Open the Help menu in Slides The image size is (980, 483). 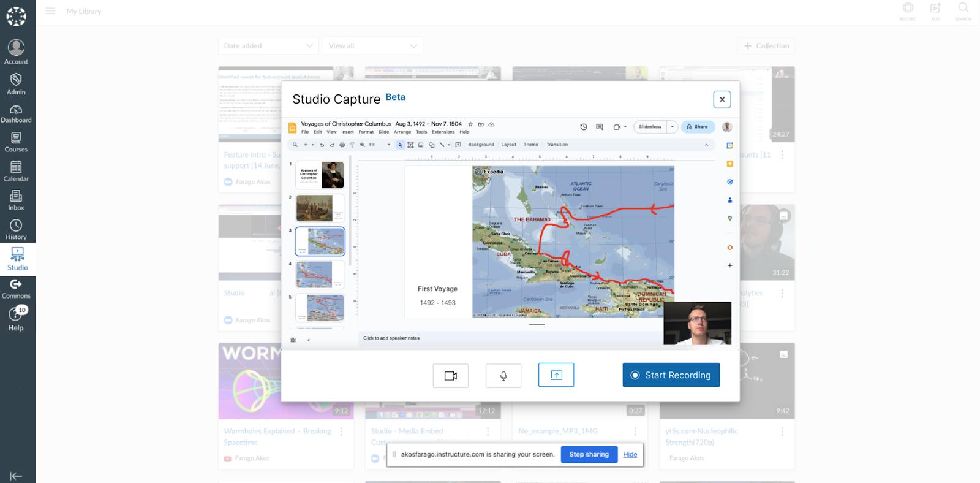pyautogui.click(x=465, y=132)
